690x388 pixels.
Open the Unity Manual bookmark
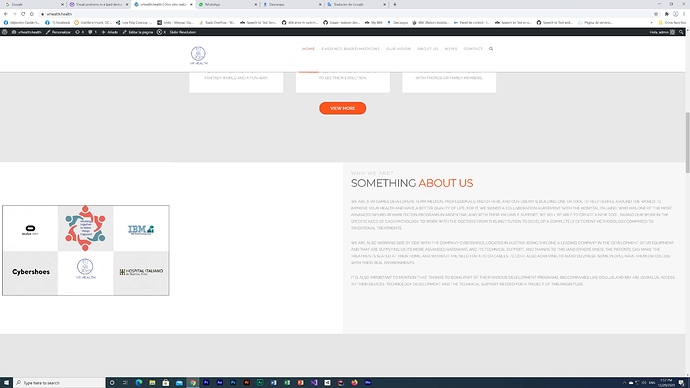click(175, 22)
